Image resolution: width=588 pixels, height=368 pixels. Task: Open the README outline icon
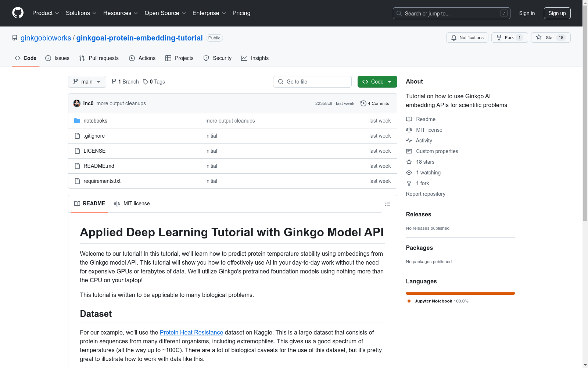point(388,204)
